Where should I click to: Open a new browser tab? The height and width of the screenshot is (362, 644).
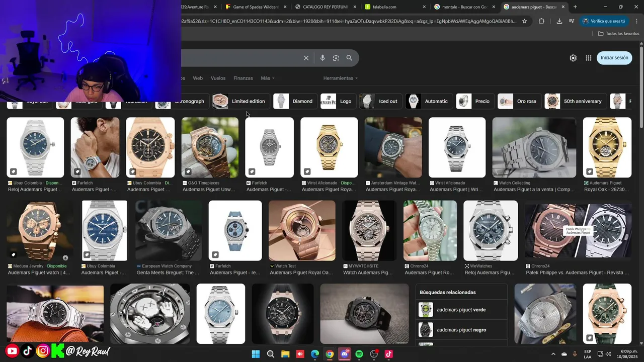(575, 7)
